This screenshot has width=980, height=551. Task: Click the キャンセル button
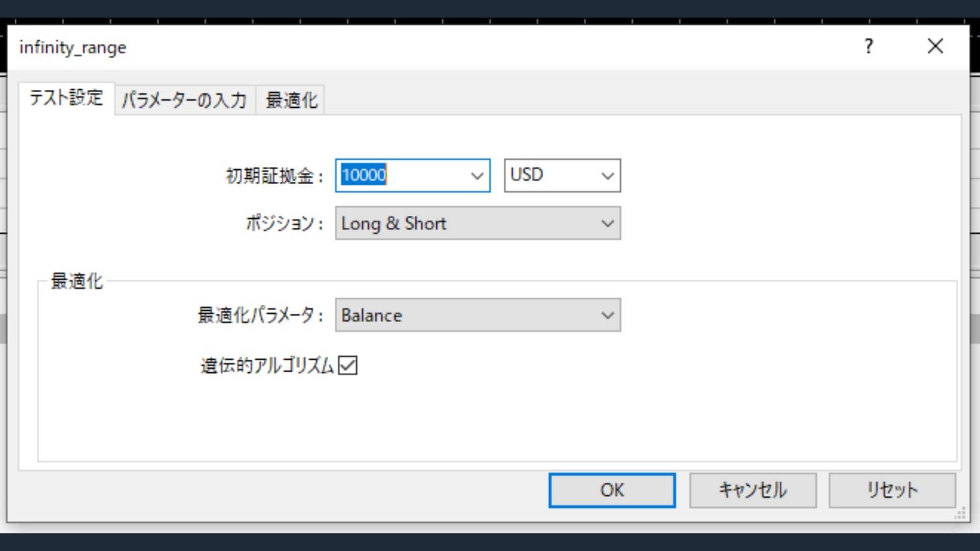pyautogui.click(x=753, y=490)
